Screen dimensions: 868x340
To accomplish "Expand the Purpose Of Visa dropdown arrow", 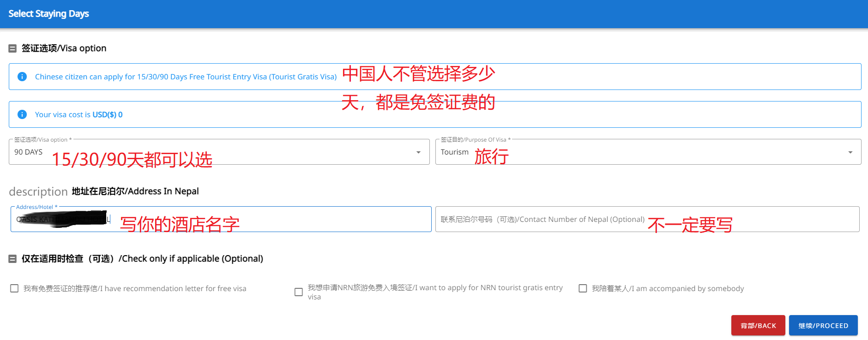I will 850,152.
